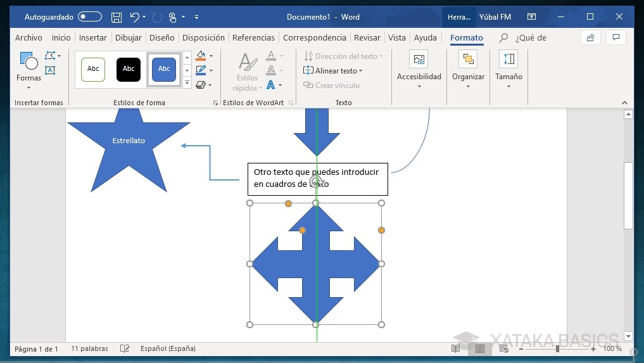
Task: Click the Text Fill A icon
Action: click(271, 56)
